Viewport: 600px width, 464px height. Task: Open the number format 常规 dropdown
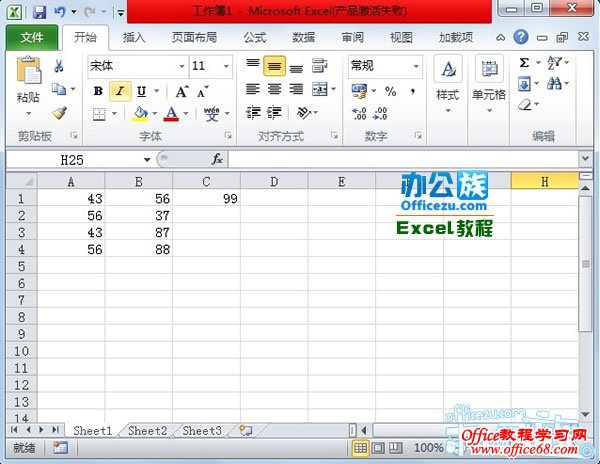tap(416, 66)
